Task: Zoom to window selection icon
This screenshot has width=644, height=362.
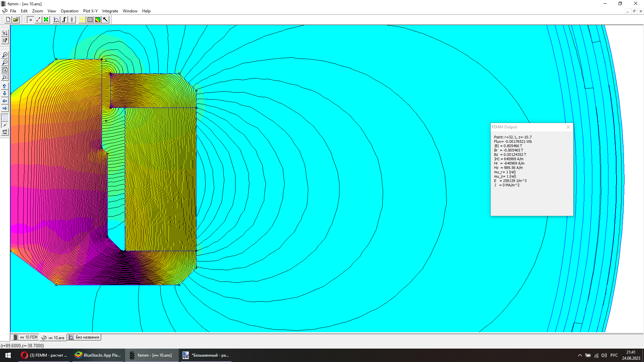Action: (x=5, y=77)
